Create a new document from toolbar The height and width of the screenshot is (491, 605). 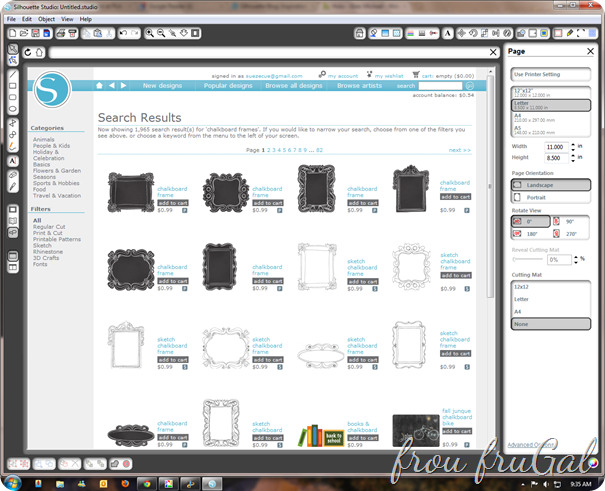click(13, 33)
